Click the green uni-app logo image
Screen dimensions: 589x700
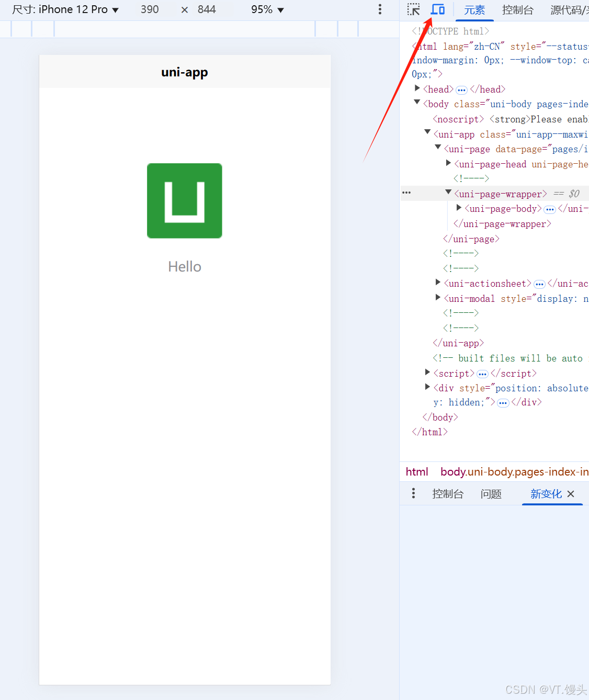[185, 201]
